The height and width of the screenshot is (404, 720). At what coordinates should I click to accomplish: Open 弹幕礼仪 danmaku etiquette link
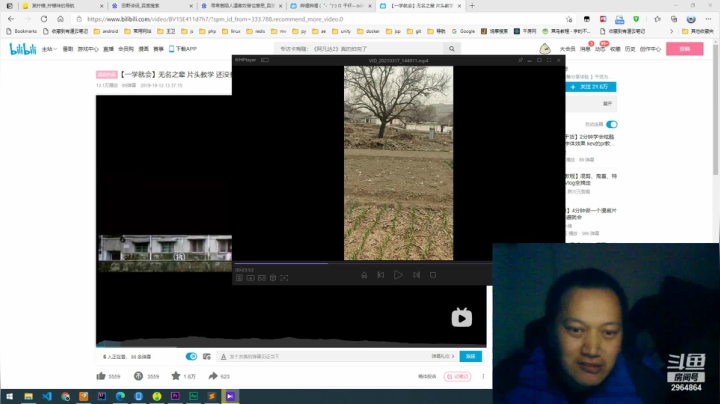pos(442,356)
